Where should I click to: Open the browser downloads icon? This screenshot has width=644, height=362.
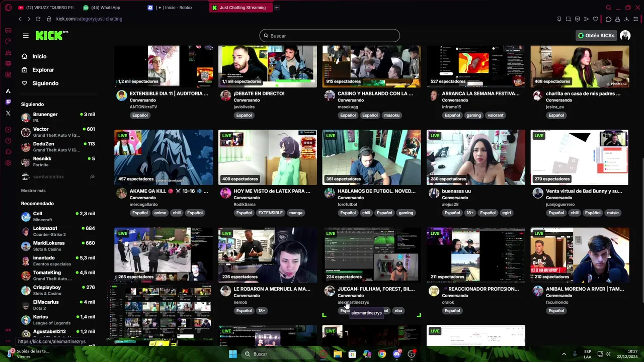coord(626,19)
